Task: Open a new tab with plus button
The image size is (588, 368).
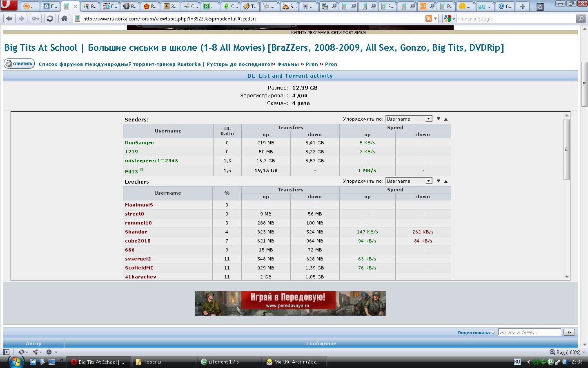Action: [523, 6]
